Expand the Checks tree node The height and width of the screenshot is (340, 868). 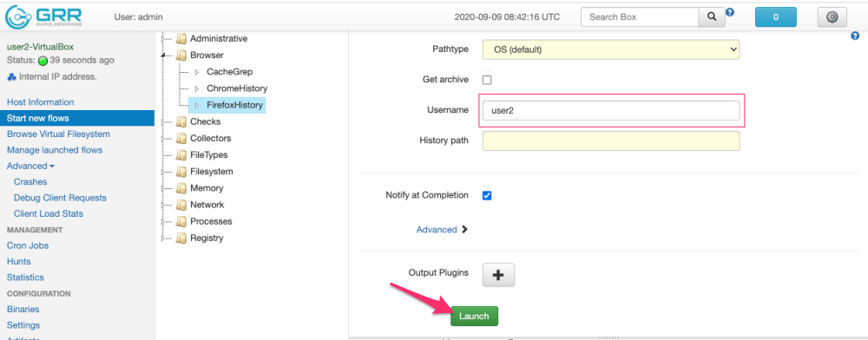(163, 121)
